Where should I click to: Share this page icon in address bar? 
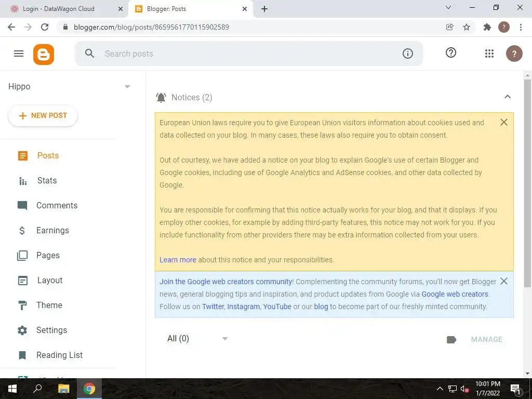[x=450, y=27]
